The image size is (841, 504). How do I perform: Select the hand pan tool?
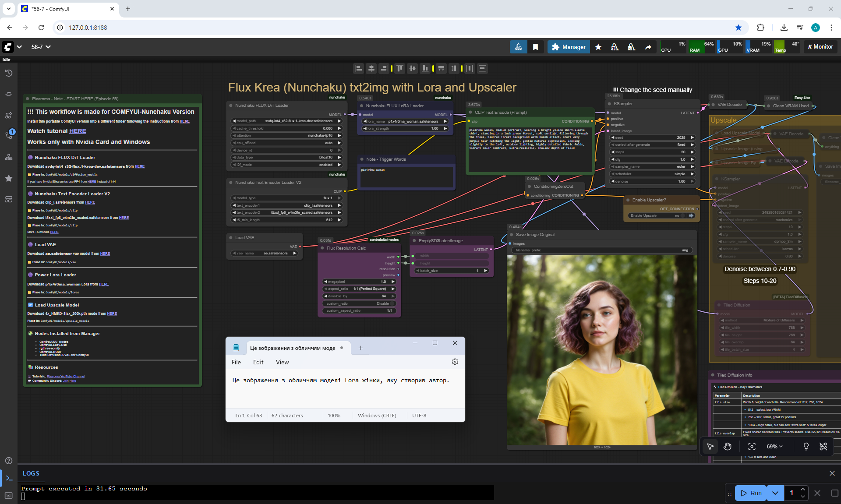click(728, 446)
